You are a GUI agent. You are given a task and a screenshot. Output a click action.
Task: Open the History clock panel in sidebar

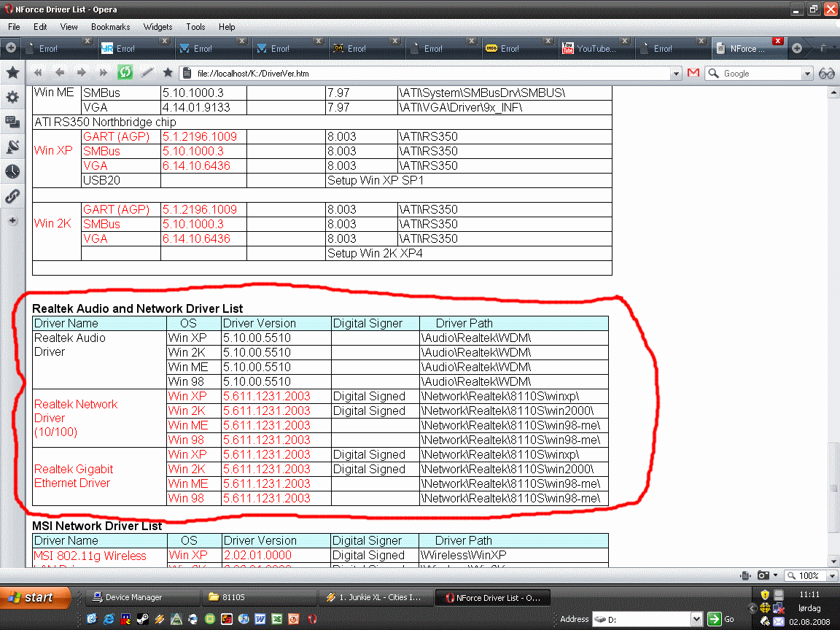pyautogui.click(x=12, y=171)
